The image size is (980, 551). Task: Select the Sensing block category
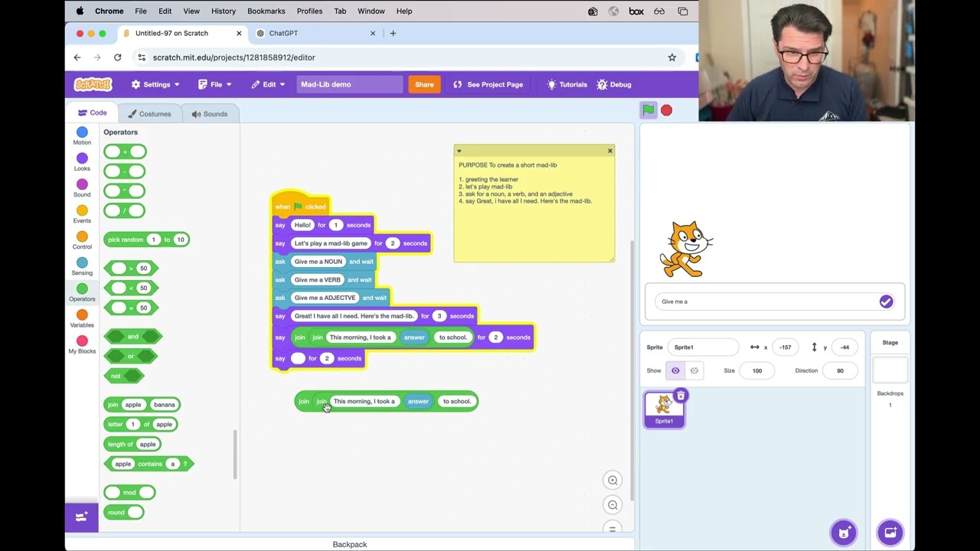[x=82, y=266]
